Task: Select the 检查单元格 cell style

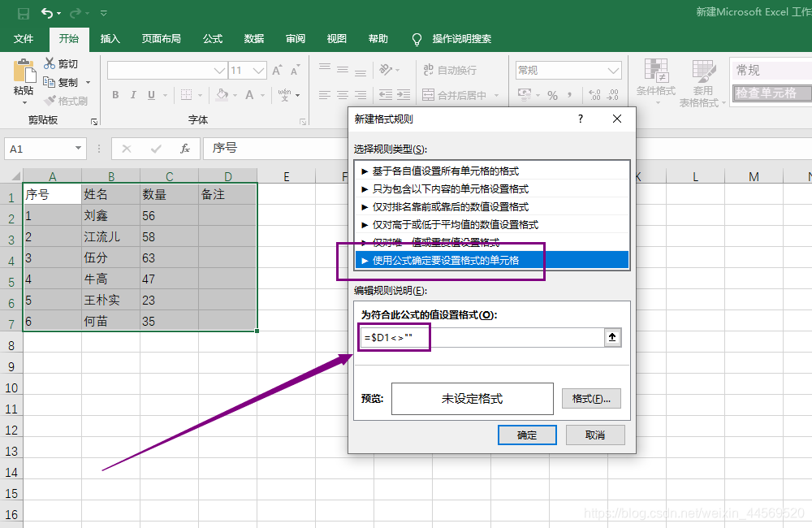Action: point(771,93)
